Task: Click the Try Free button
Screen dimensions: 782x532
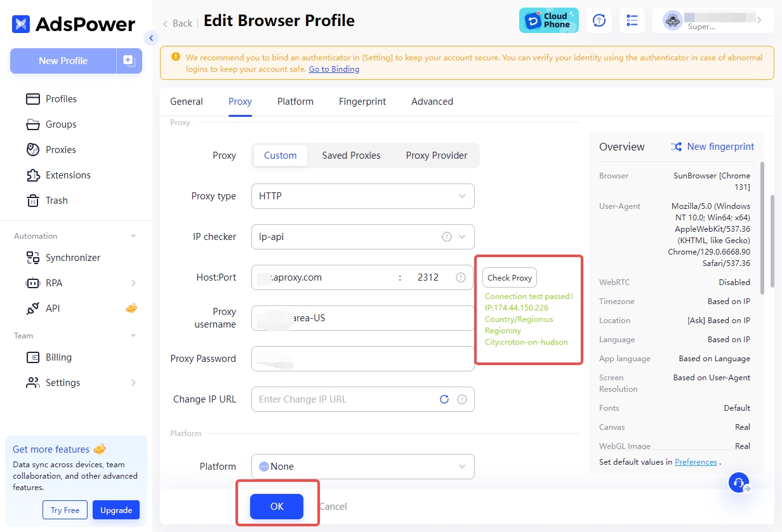Action: pos(65,510)
